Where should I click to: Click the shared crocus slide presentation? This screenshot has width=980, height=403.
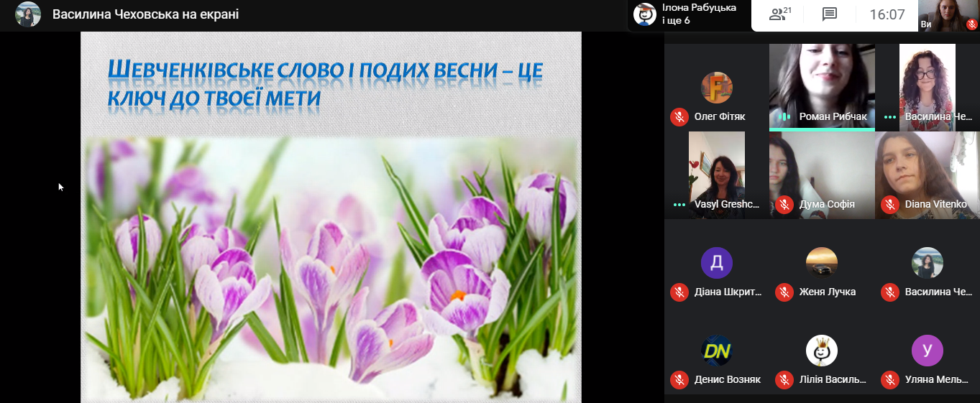pyautogui.click(x=331, y=217)
